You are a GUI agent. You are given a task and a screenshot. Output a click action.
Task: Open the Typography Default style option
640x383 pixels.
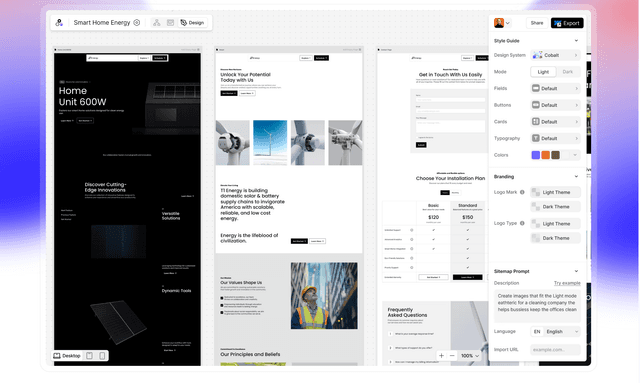555,138
